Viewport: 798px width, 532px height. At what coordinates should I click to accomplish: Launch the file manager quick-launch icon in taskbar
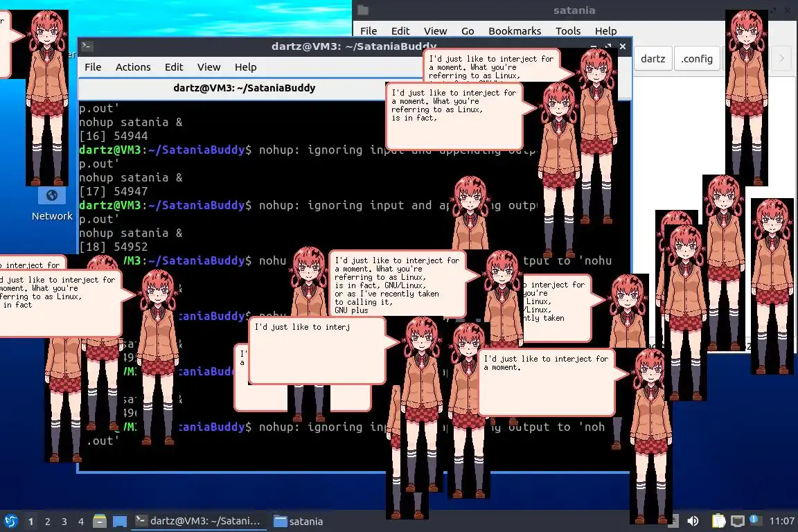(x=100, y=521)
